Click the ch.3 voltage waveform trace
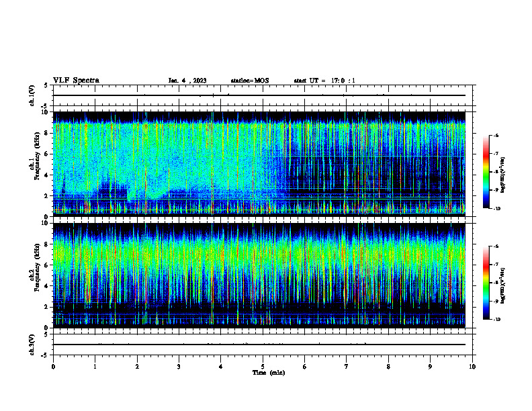The image size is (532, 411). 259,345
